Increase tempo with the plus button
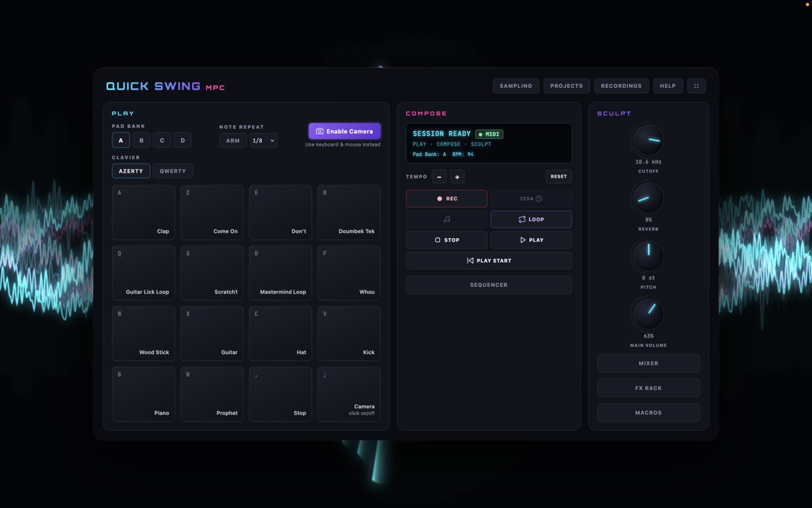812x508 pixels. point(457,177)
